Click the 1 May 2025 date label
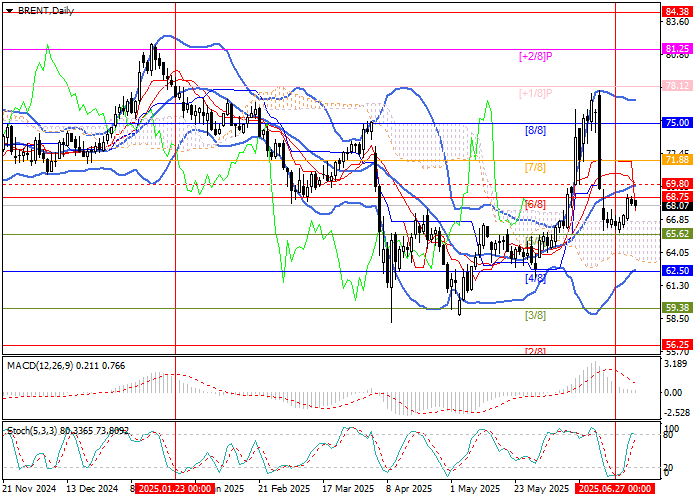This screenshot has height=500, width=700. click(x=475, y=488)
